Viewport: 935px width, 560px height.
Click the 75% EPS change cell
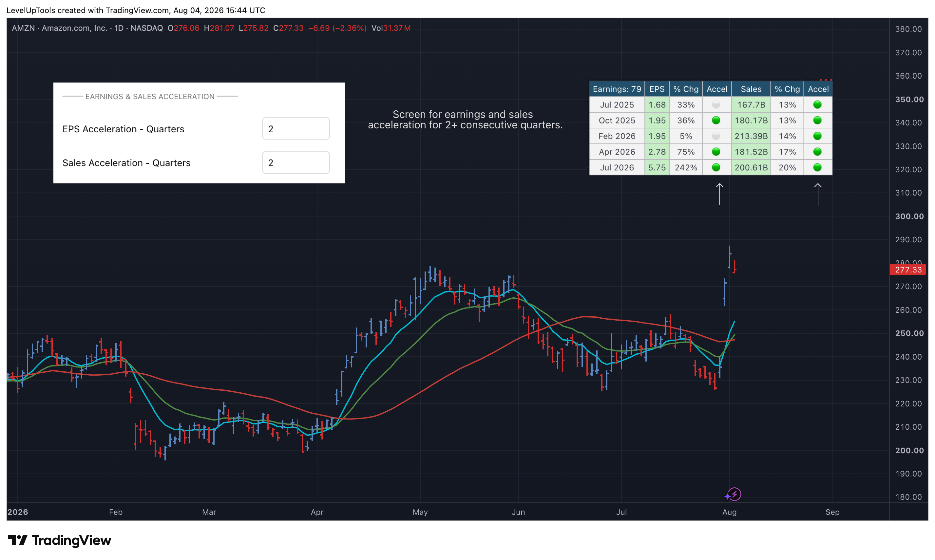(686, 152)
